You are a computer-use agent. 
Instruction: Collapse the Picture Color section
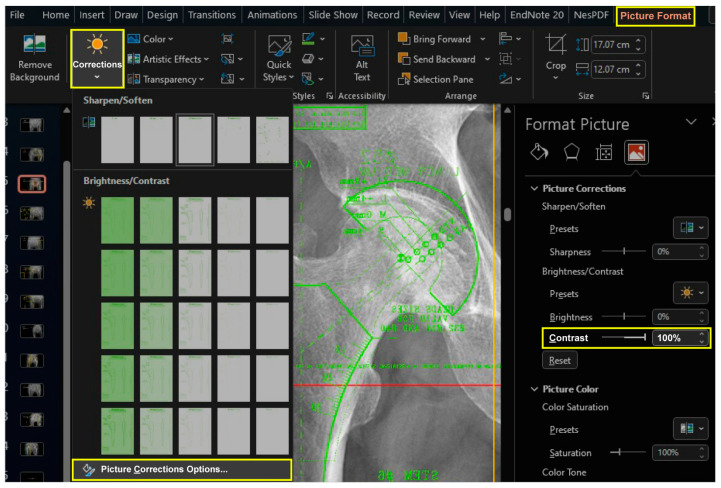point(534,389)
